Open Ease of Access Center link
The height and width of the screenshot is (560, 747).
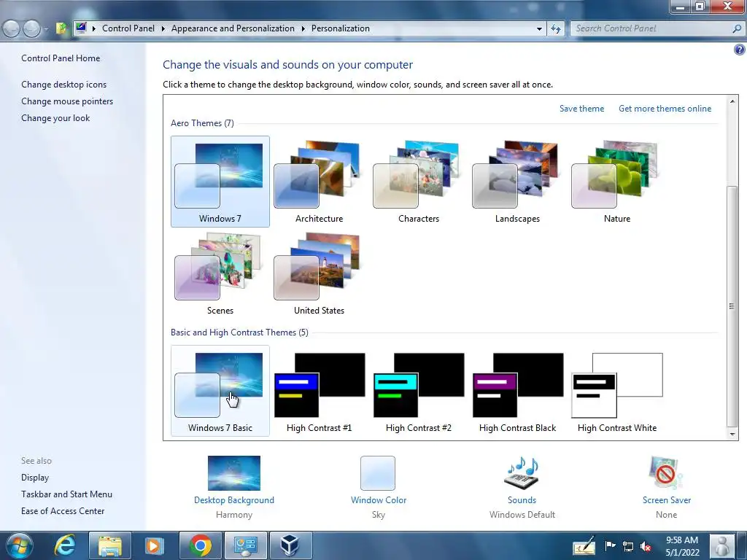pos(63,511)
